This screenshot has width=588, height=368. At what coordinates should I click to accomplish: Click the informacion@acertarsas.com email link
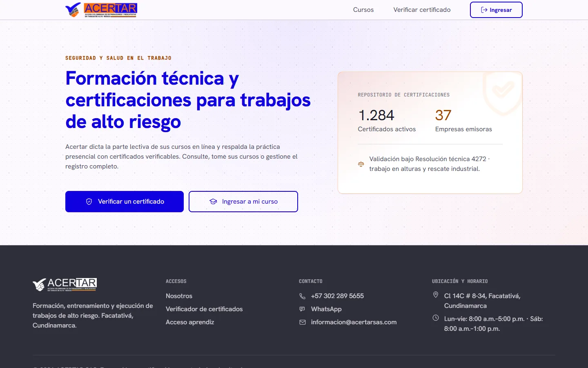click(x=354, y=322)
